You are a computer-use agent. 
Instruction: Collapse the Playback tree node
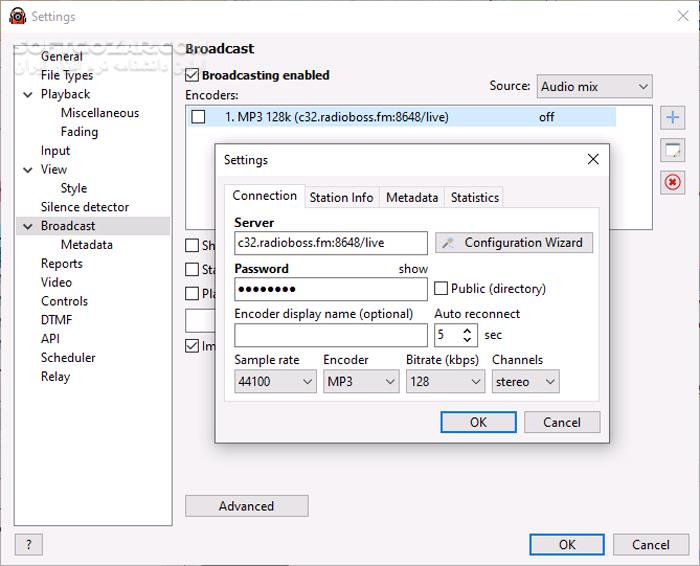pyautogui.click(x=28, y=95)
